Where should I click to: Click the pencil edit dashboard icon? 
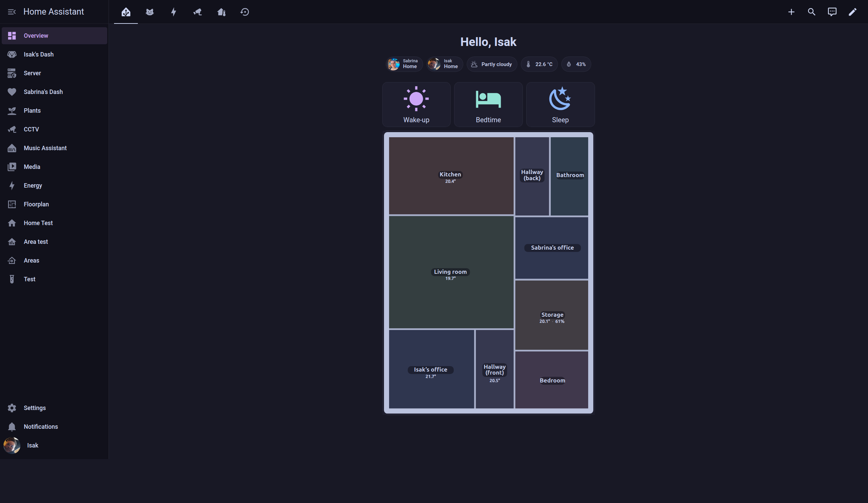point(852,12)
